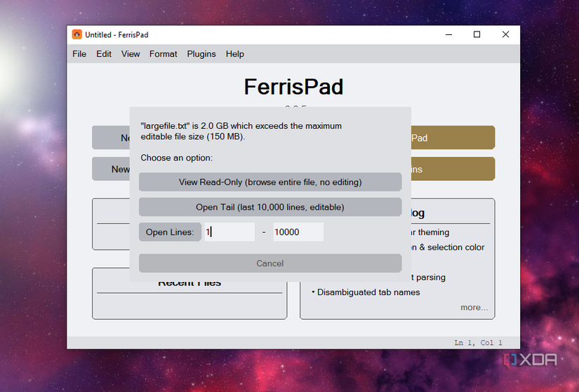Cancel the large file dialog
Image resolution: width=579 pixels, height=392 pixels.
[x=270, y=263]
